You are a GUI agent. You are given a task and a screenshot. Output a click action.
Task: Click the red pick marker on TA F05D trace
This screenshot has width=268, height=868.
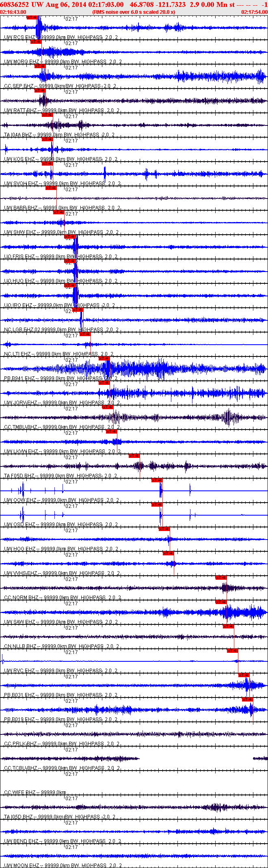point(134,456)
